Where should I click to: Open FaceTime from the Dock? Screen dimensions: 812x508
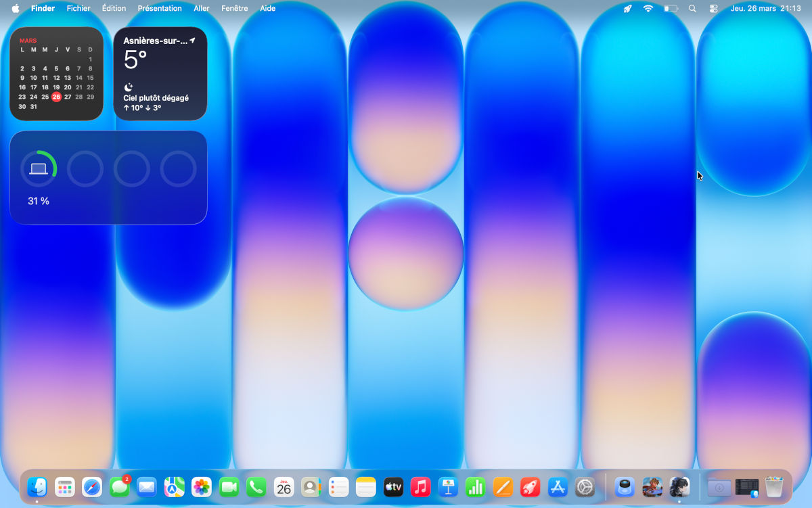(229, 487)
